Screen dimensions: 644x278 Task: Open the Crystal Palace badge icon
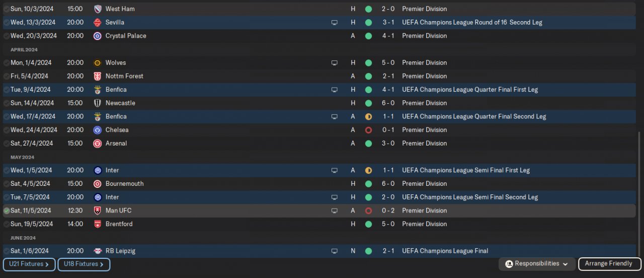pos(98,36)
